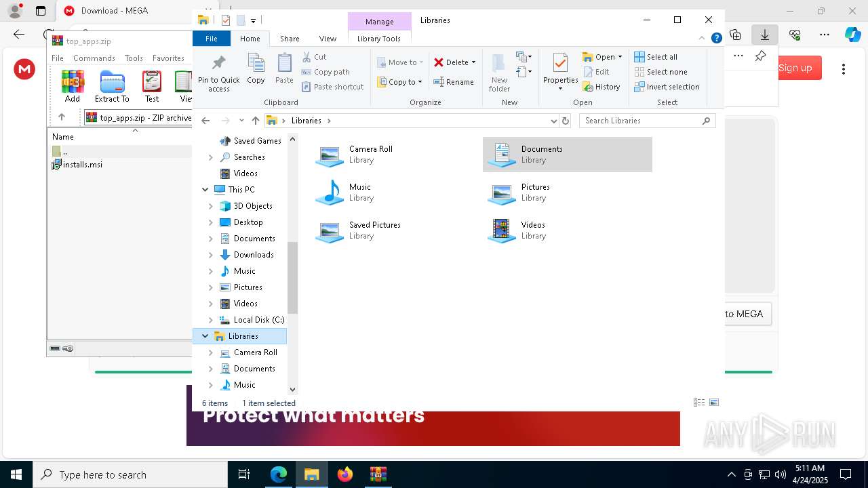868x488 pixels.
Task: Select Saved Games in navigation tree
Action: pos(257,141)
